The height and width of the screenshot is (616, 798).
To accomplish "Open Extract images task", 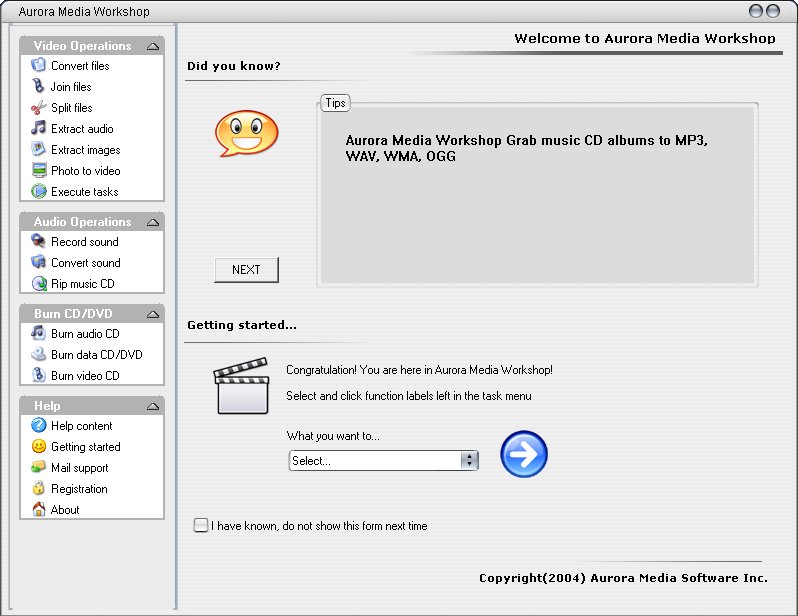I will (86, 150).
